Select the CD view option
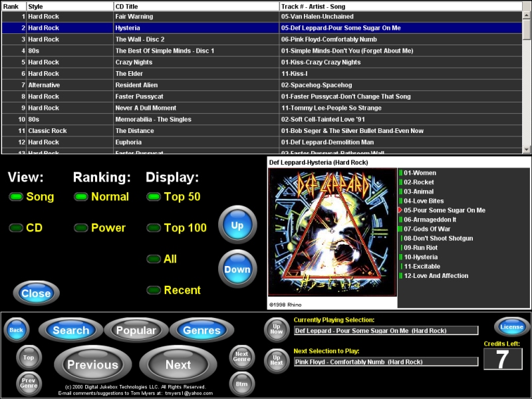This screenshot has height=399, width=532. 25,227
